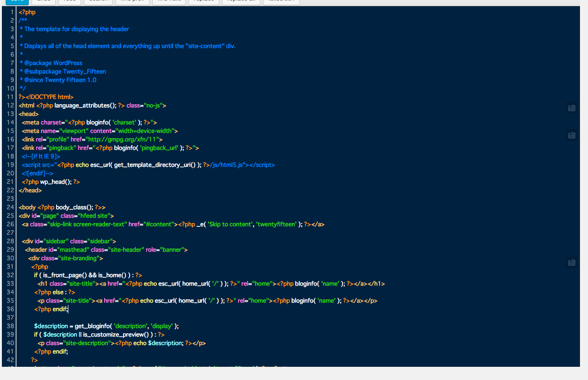Click the 'pingback_url' string
588x380 pixels.
(x=159, y=148)
